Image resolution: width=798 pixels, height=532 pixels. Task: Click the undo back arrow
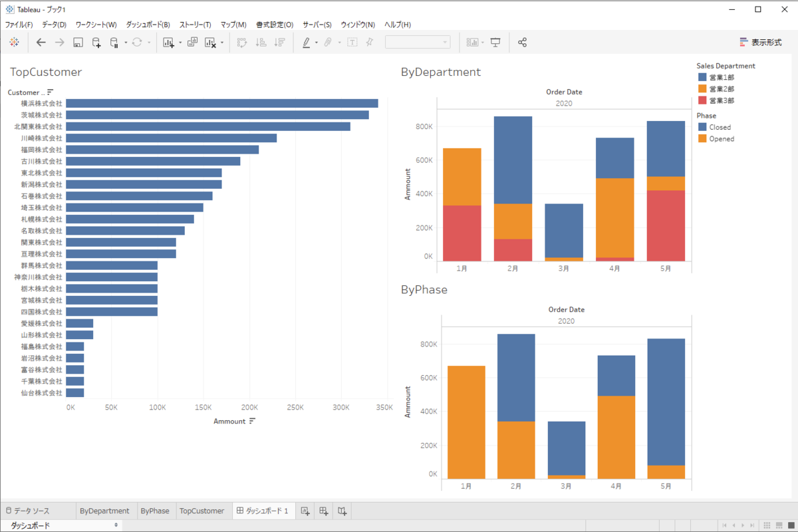click(41, 43)
